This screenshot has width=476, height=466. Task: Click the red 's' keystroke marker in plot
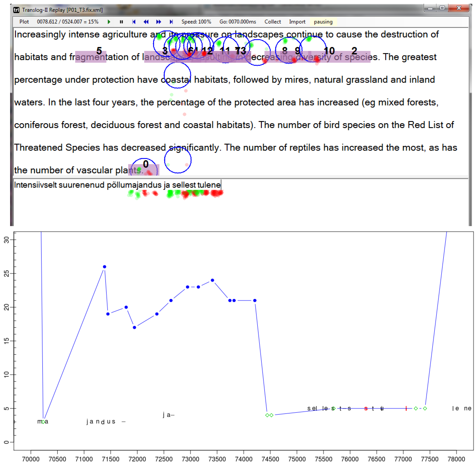(x=366, y=408)
